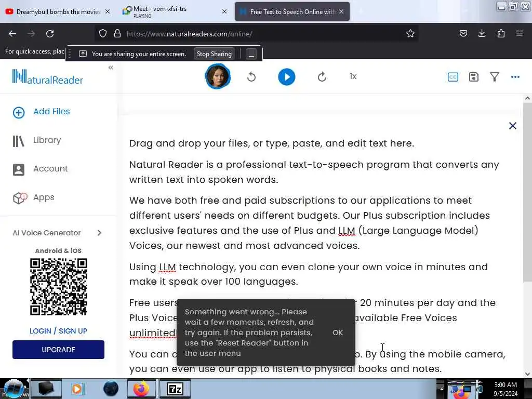The height and width of the screenshot is (399, 532).
Task: Open the Firefox downloads panel
Action: [x=482, y=33]
